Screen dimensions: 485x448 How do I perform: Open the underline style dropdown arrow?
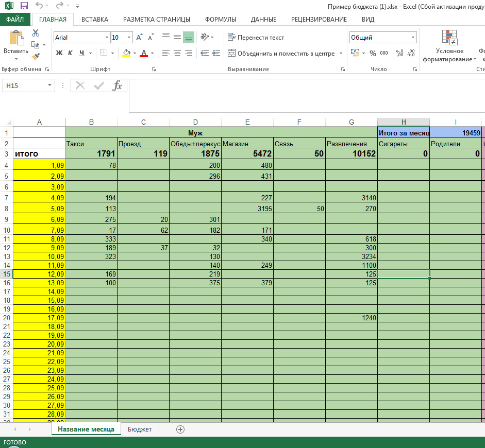coord(90,53)
